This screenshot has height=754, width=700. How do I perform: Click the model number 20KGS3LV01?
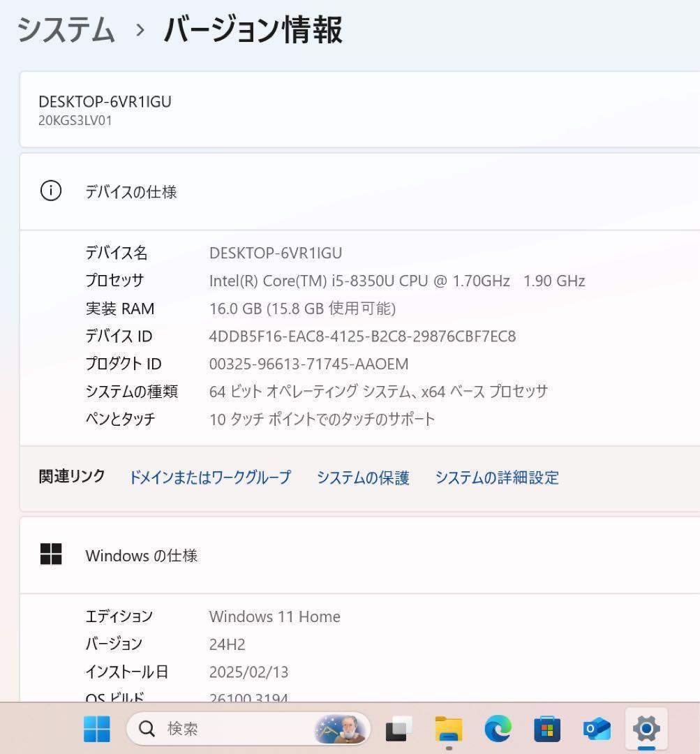tap(75, 121)
